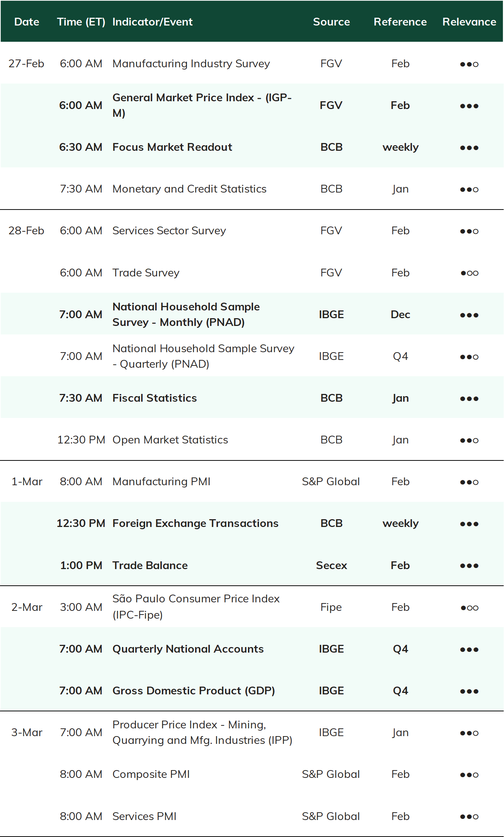The image size is (504, 837).
Task: Click relevance dots for IPC-Fipe row
Action: tap(469, 608)
